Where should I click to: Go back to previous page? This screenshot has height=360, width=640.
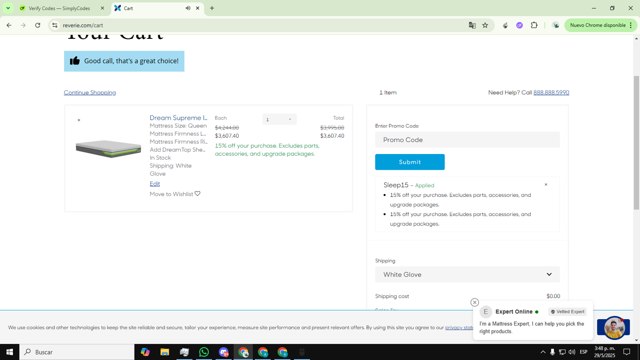pos(9,25)
